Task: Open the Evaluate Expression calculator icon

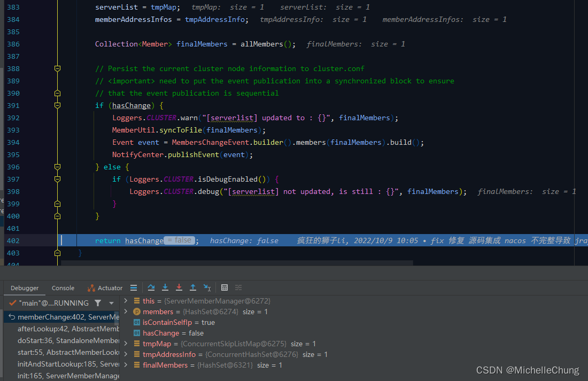Action: tap(225, 287)
